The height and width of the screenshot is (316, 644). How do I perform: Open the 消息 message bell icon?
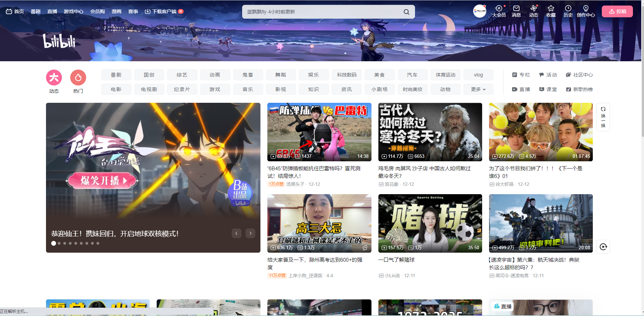click(516, 9)
